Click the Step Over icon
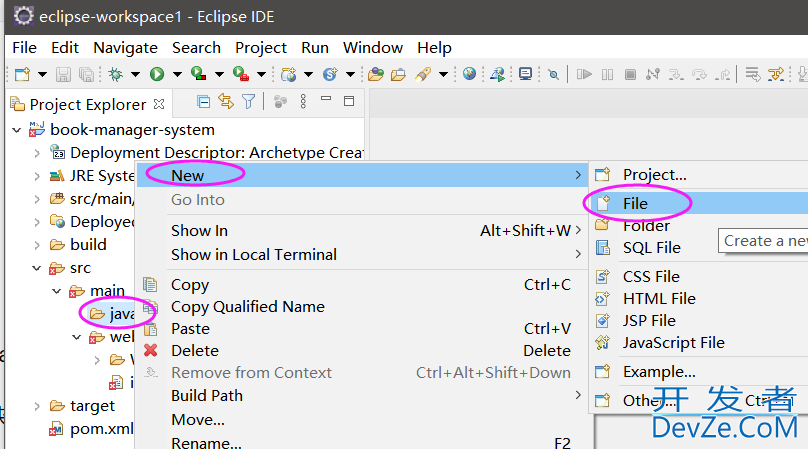Image resolution: width=808 pixels, height=449 pixels. (x=699, y=75)
